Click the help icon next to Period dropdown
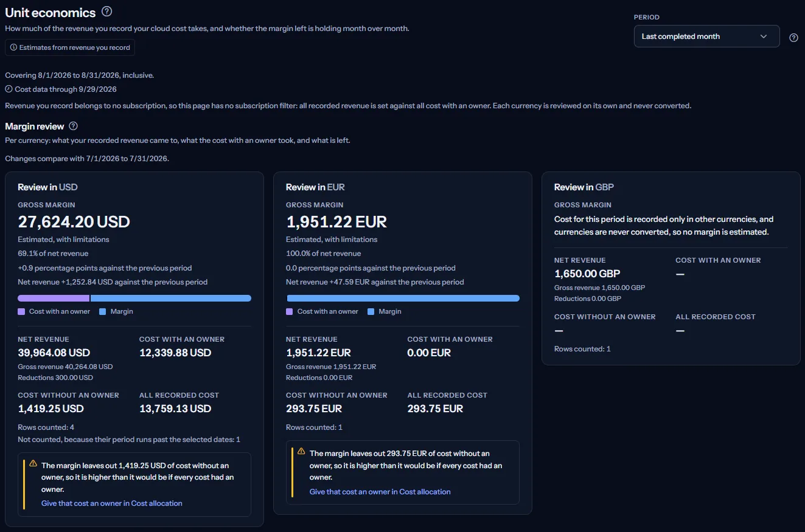The image size is (805, 532). (793, 37)
